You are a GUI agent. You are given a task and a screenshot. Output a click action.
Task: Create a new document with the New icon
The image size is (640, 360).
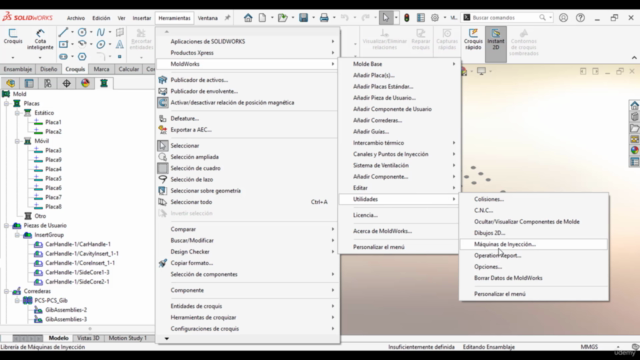click(x=262, y=18)
